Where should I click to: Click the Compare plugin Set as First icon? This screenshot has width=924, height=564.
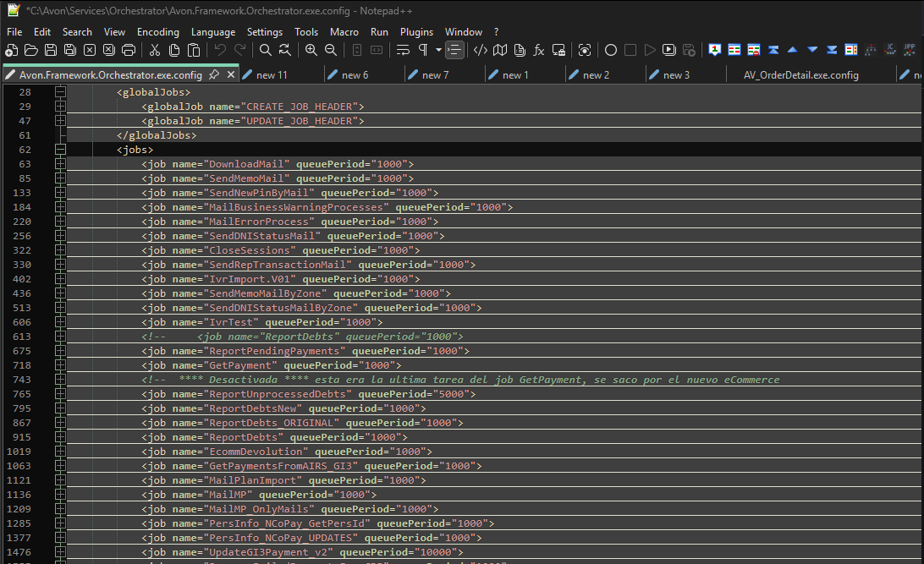click(x=715, y=50)
